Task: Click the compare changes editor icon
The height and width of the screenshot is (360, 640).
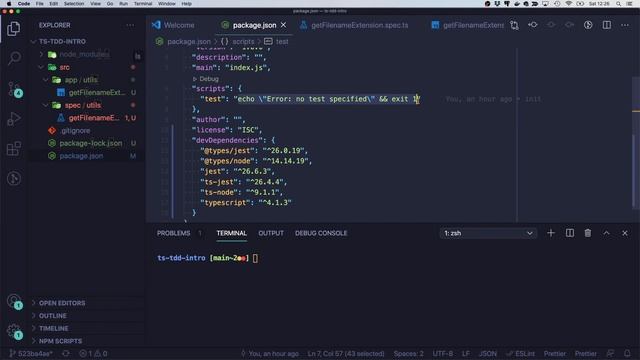Action: coord(514,25)
